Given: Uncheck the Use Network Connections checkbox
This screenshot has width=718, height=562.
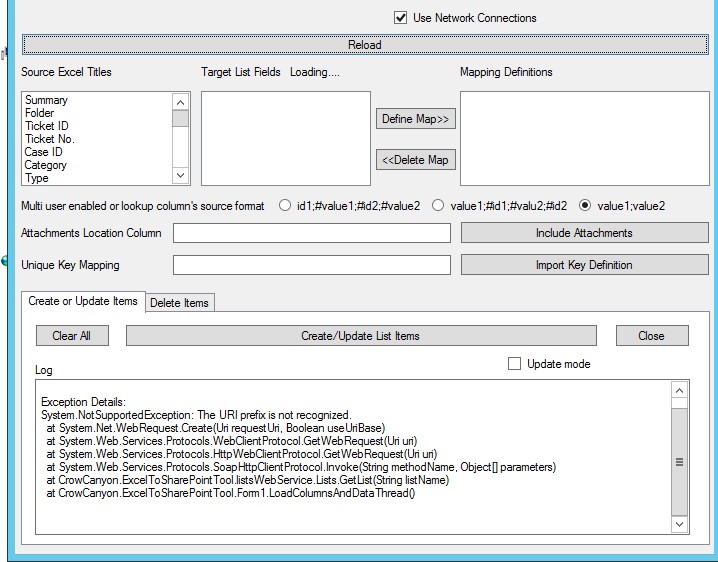Looking at the screenshot, I should pos(401,18).
